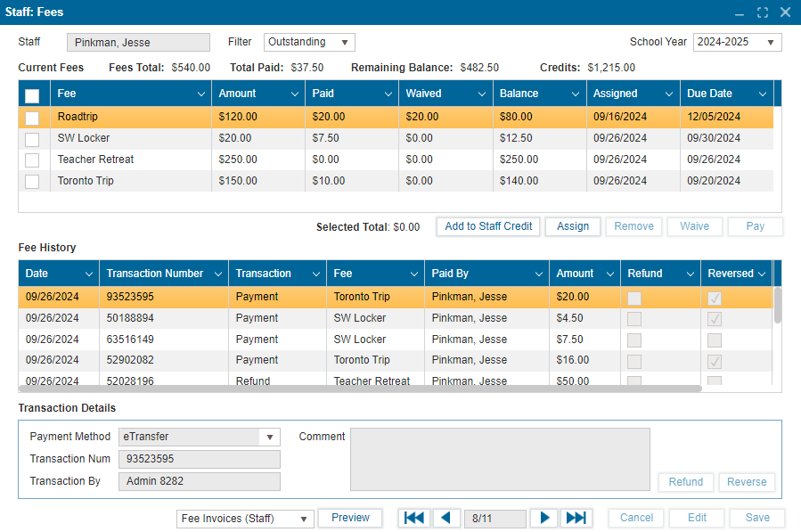Viewport: 801px width, 532px height.
Task: Open the Due Date column filter arrow
Action: point(763,94)
